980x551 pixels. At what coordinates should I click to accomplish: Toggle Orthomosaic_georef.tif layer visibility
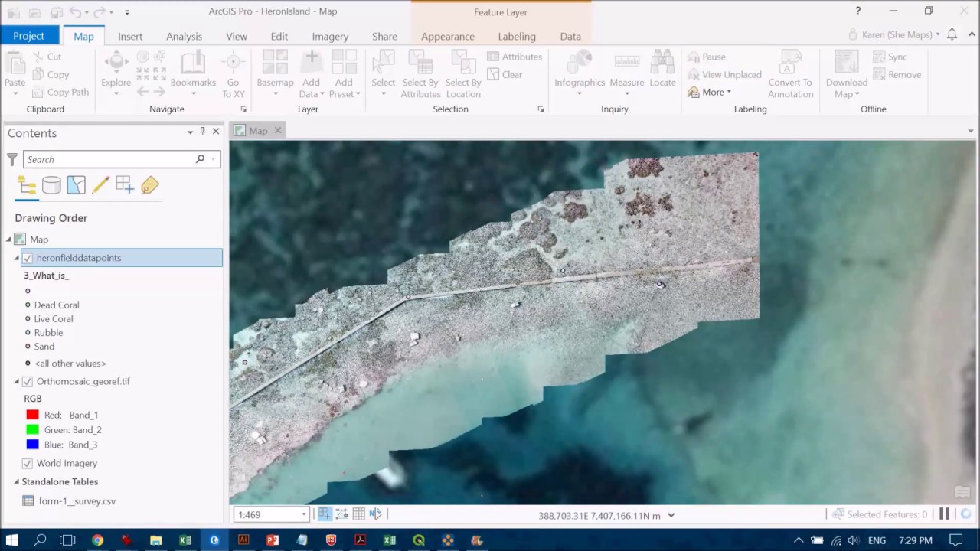point(28,381)
